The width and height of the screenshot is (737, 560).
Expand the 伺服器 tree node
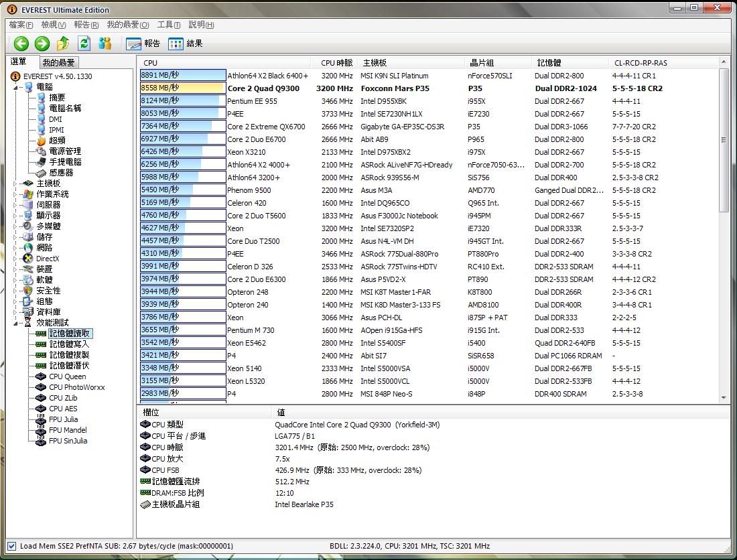(15, 205)
